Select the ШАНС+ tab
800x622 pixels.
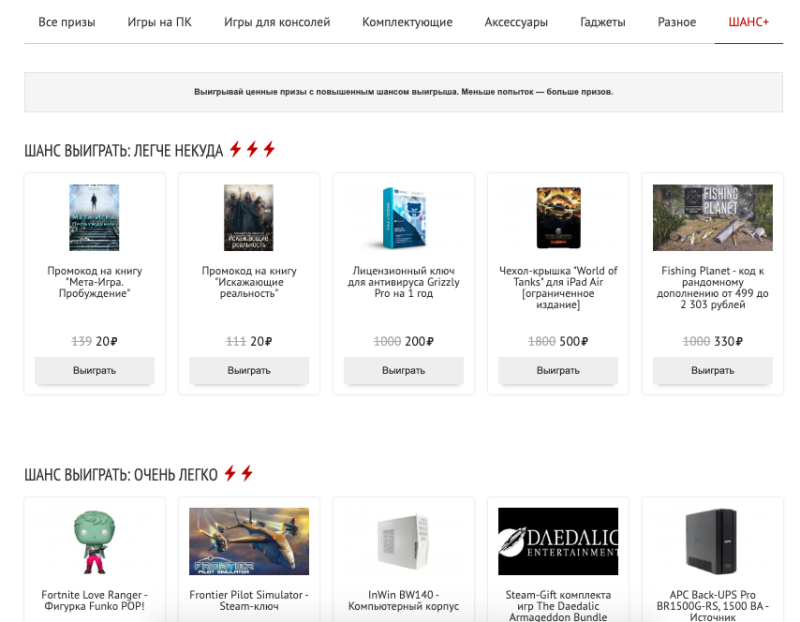[748, 22]
